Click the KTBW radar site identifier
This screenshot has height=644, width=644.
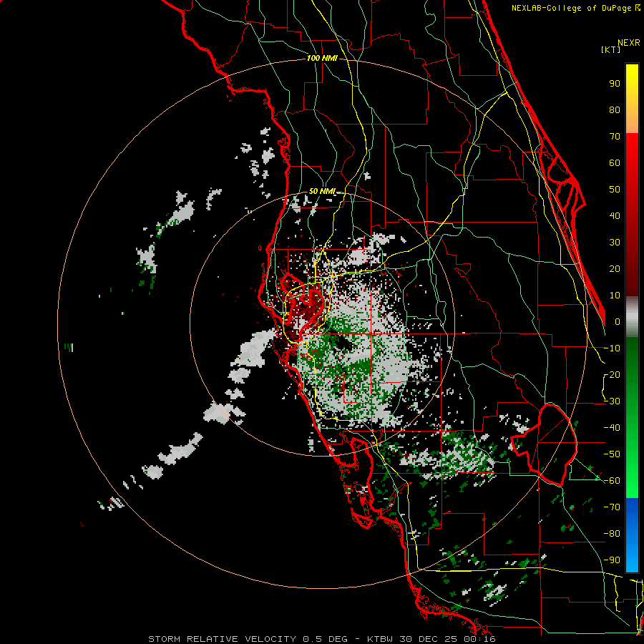[x=380, y=639]
